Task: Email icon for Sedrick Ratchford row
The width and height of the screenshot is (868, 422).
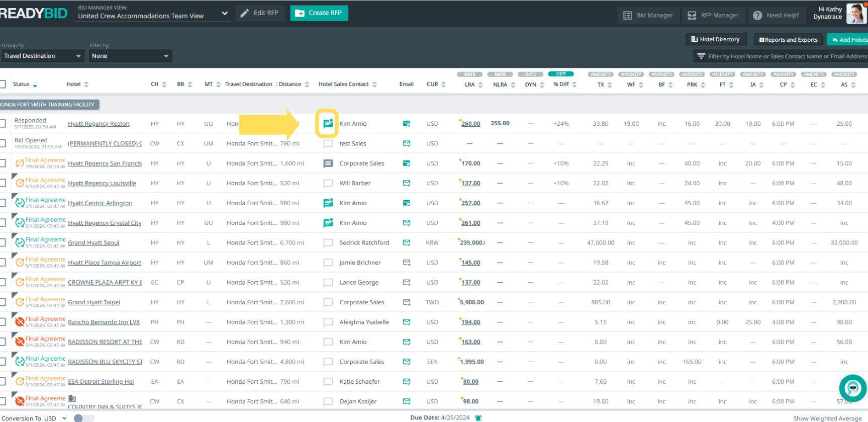Action: (x=407, y=243)
